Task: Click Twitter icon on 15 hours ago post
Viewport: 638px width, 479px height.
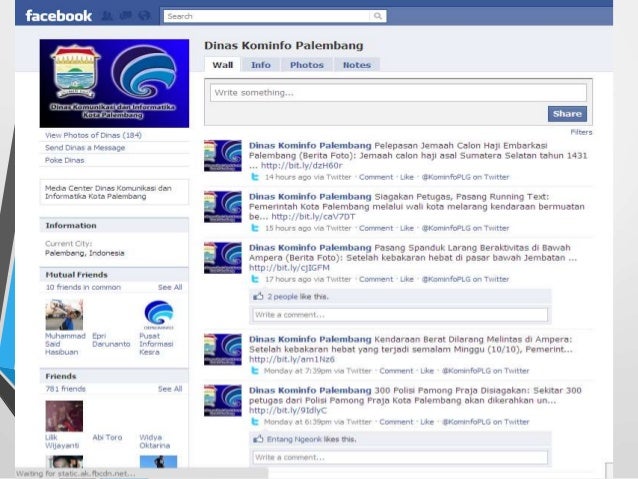Action: (255, 228)
